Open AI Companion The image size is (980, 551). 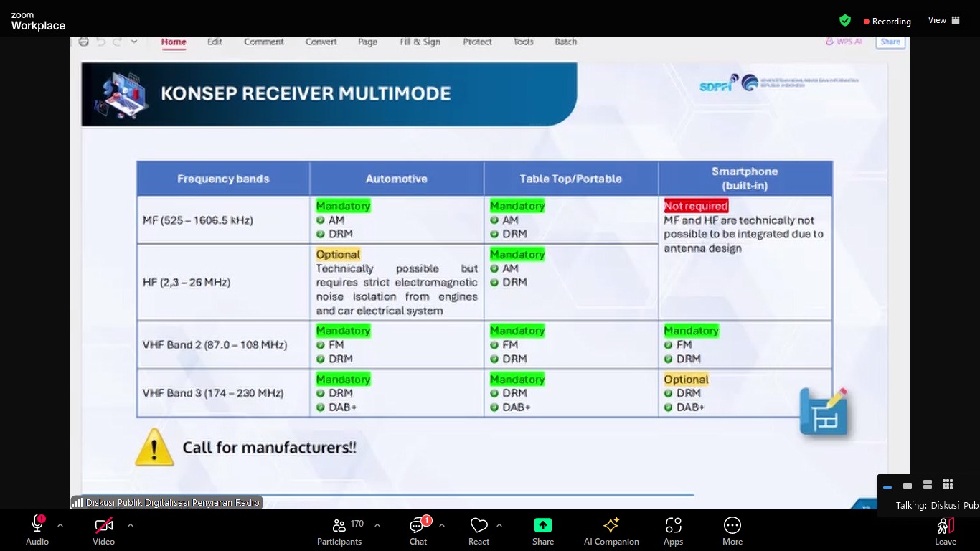tap(611, 532)
